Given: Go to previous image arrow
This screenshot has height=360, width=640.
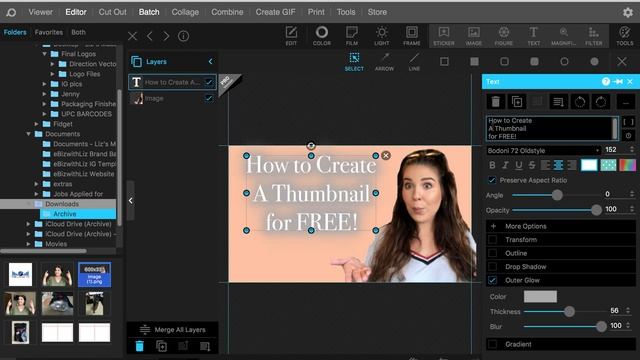Looking at the screenshot, I should click(150, 36).
